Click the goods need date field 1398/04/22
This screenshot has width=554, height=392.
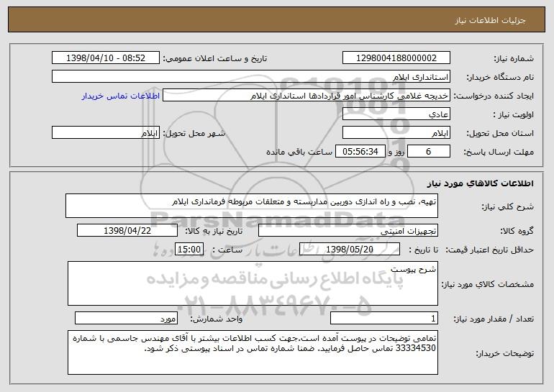127,231
